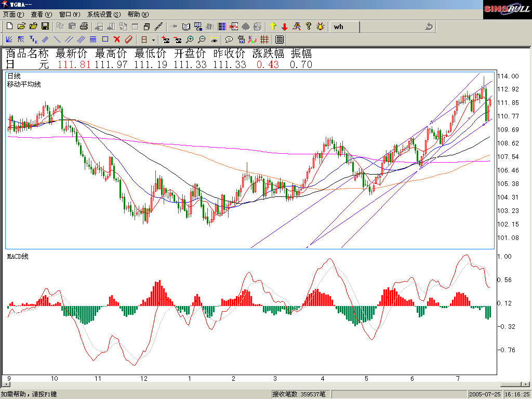Click the black floppy disk Save icon
Screen dimensions: 532x399
[45, 26]
